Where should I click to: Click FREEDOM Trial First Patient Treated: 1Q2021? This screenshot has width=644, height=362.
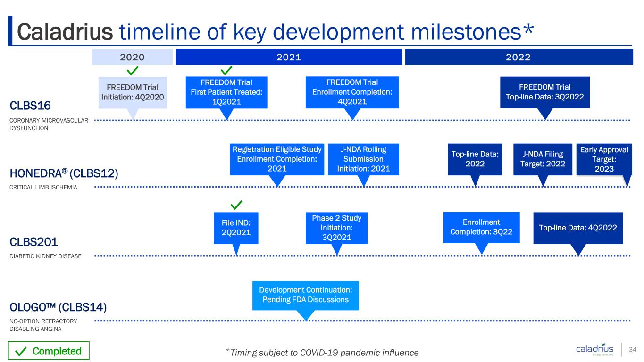coord(226,92)
